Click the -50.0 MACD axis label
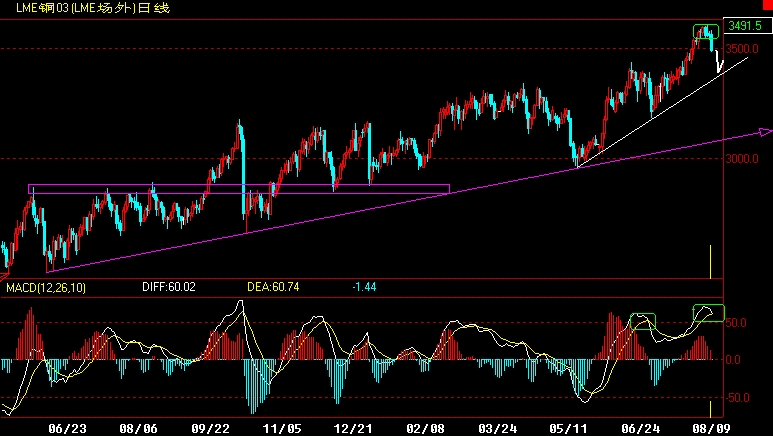Image resolution: width=773 pixels, height=436 pixels. (x=736, y=398)
